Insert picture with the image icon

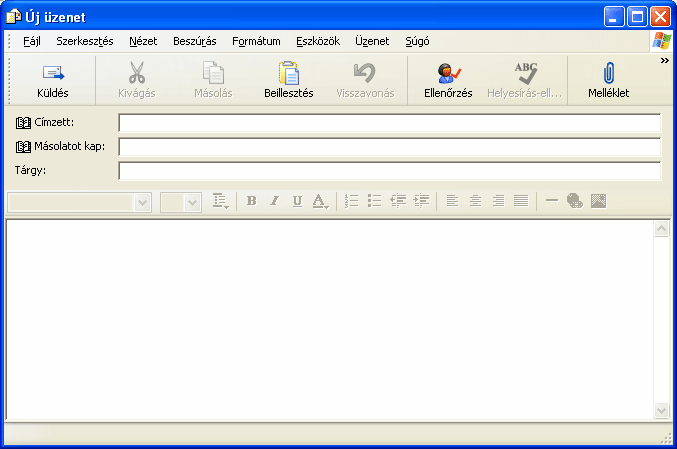click(598, 201)
